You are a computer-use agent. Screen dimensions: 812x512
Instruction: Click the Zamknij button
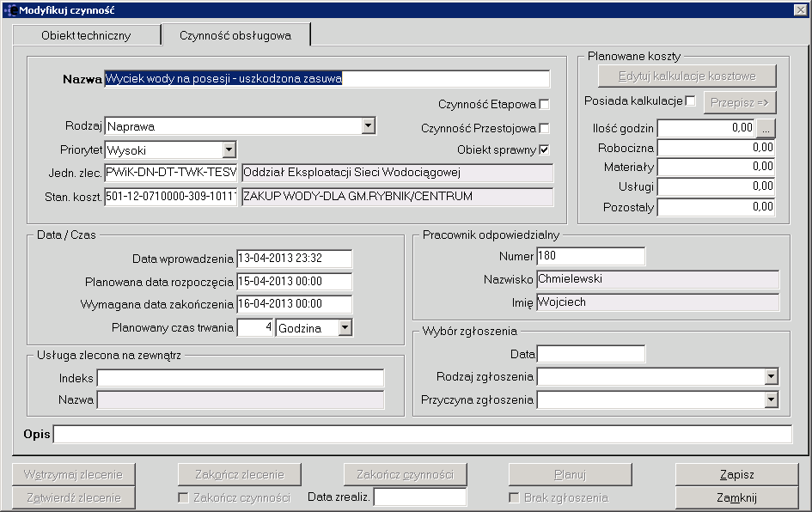coord(737,498)
